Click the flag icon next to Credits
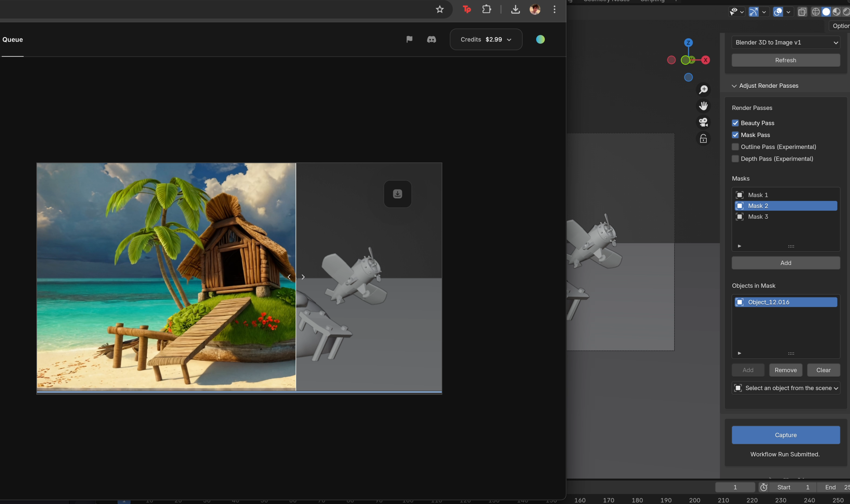 pyautogui.click(x=409, y=39)
